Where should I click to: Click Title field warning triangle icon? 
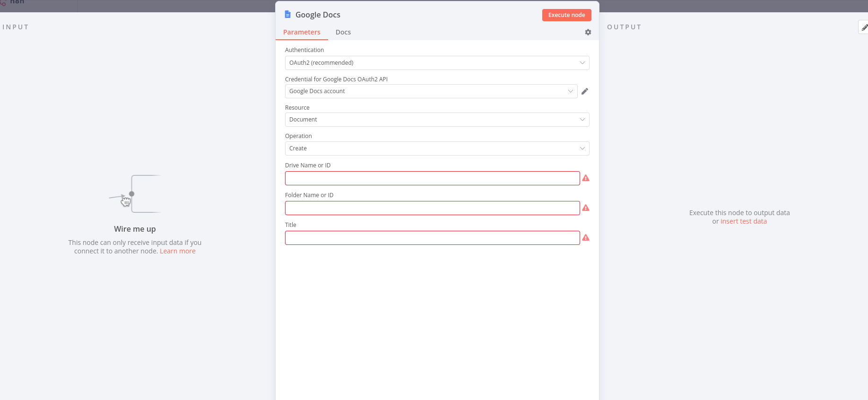(x=586, y=238)
